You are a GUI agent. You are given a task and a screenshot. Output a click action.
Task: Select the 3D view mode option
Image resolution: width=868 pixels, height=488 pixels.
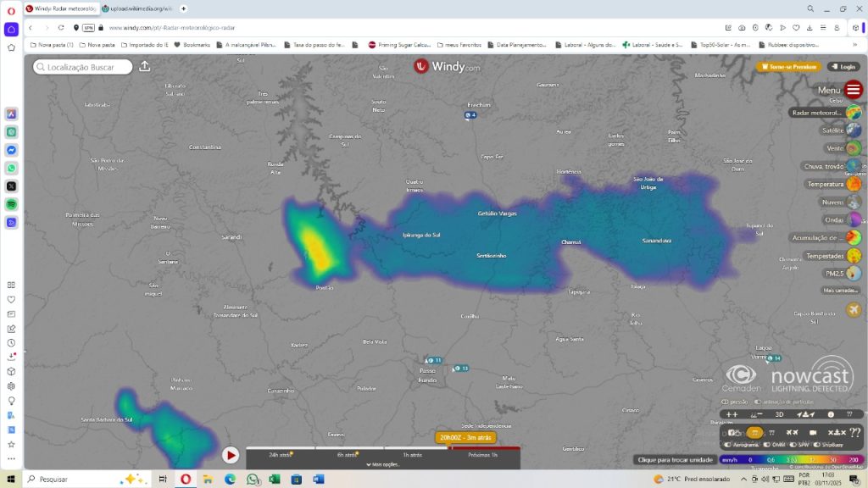(x=779, y=414)
